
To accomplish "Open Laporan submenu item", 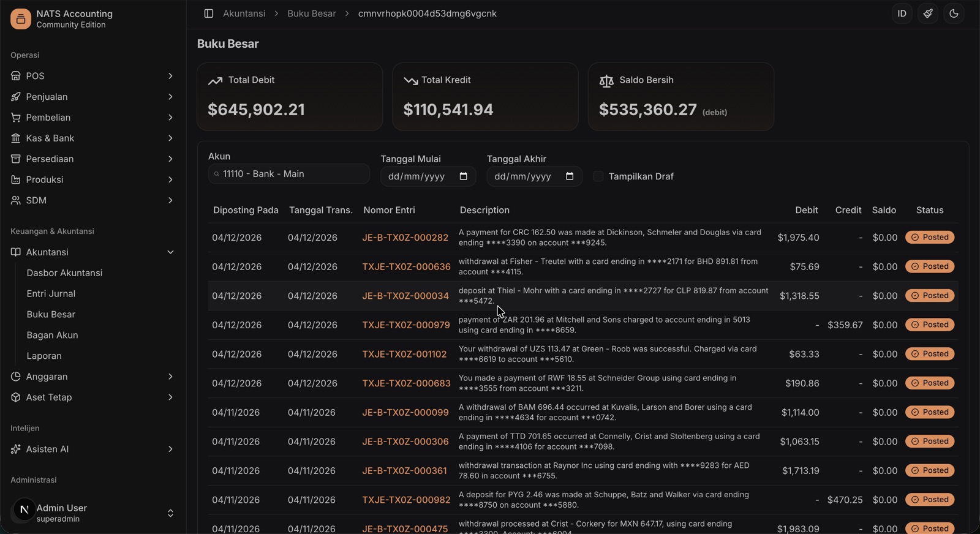I will 44,356.
